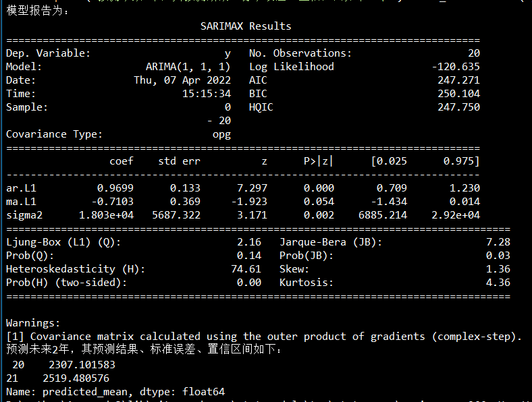The height and width of the screenshot is (402, 532).
Task: Click ma.L1 p-value '0.054'
Action: tap(319, 202)
